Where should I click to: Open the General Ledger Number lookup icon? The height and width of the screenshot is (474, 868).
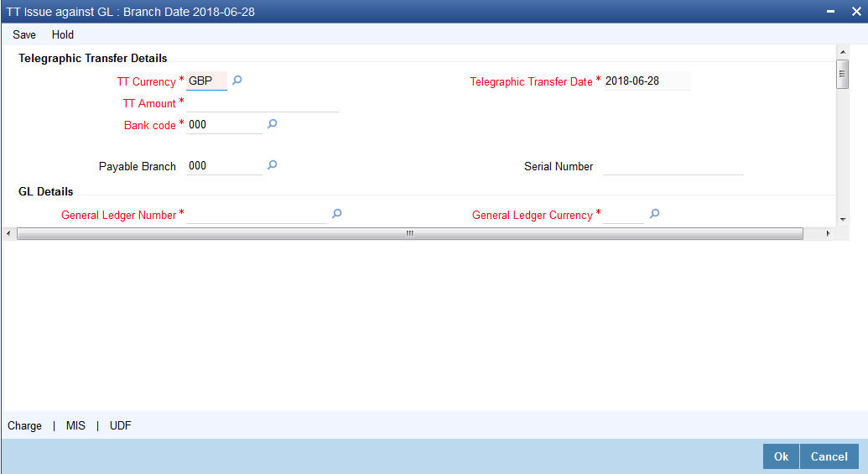[336, 214]
